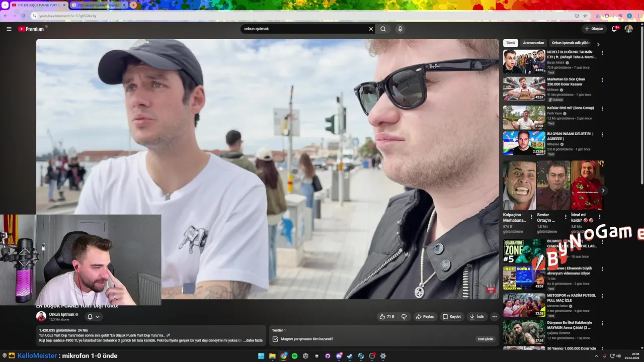The image size is (644, 362).
Task: Select the Aramanızdan filter chip
Action: 533,43
